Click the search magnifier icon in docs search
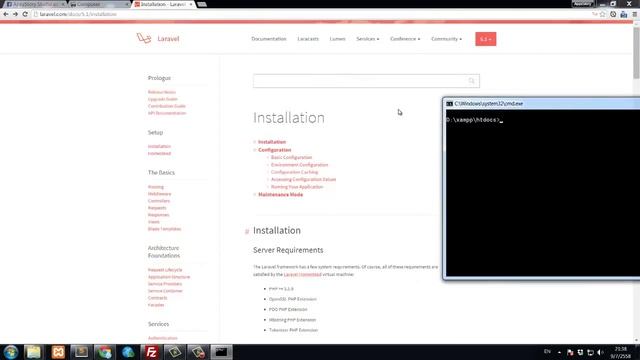Viewport: 640px width, 360px height. click(x=471, y=81)
